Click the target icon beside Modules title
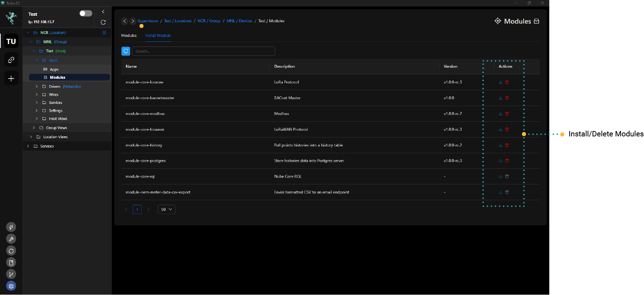The width and height of the screenshot is (644, 295). tap(498, 21)
